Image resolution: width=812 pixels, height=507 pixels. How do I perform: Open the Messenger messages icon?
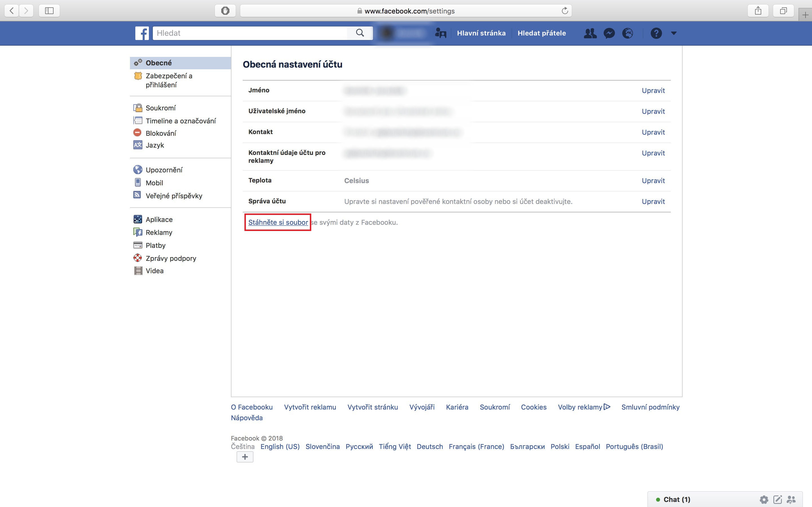coord(609,33)
